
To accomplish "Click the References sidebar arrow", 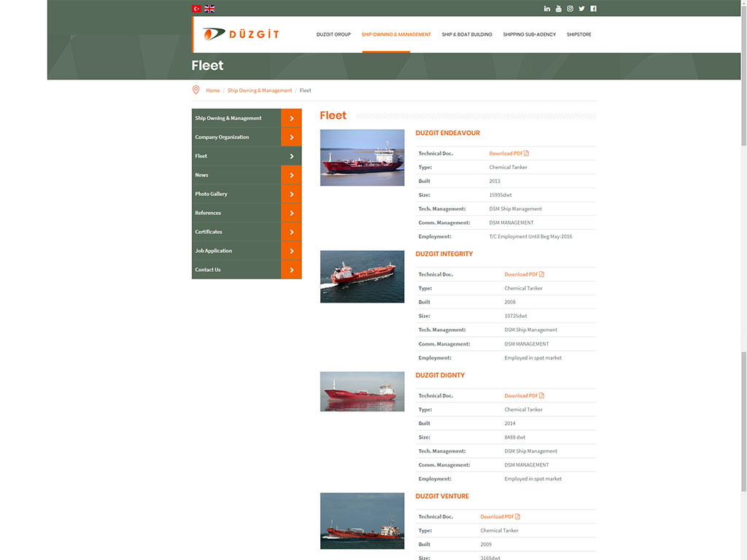I will coord(292,213).
